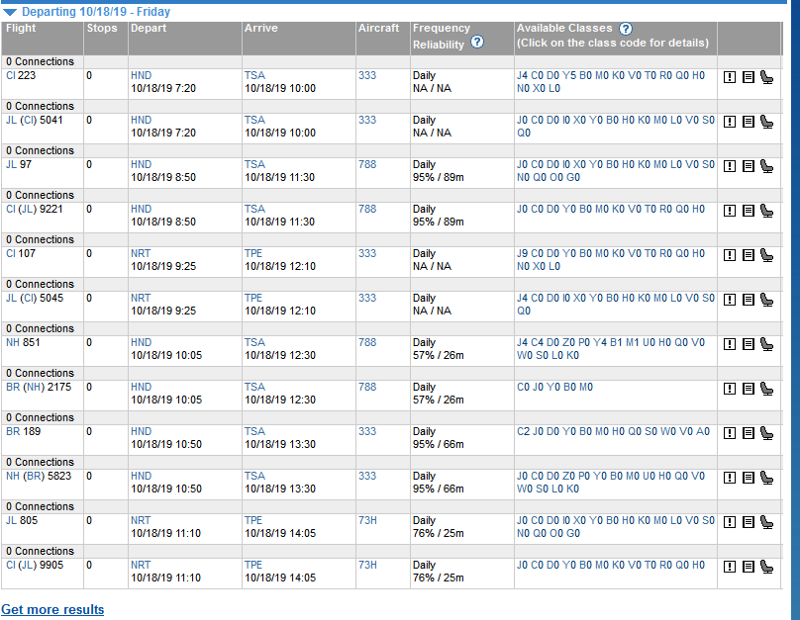This screenshot has width=800, height=620.
Task: Open the JL 805 flight link
Action: tap(21, 520)
